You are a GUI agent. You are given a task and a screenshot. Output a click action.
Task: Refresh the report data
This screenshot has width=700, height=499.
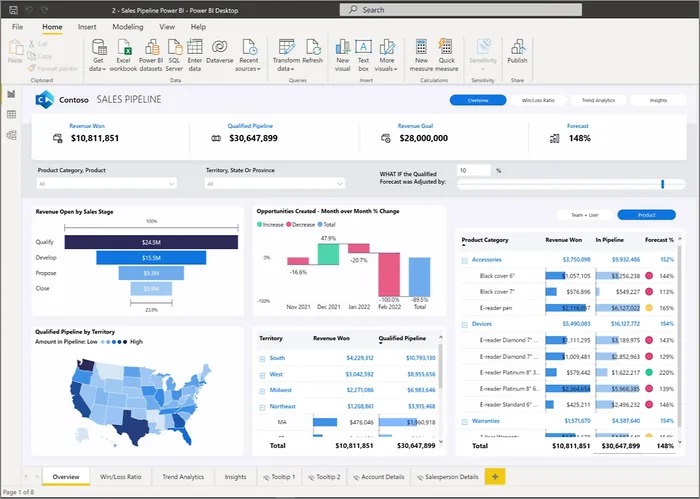click(x=312, y=52)
